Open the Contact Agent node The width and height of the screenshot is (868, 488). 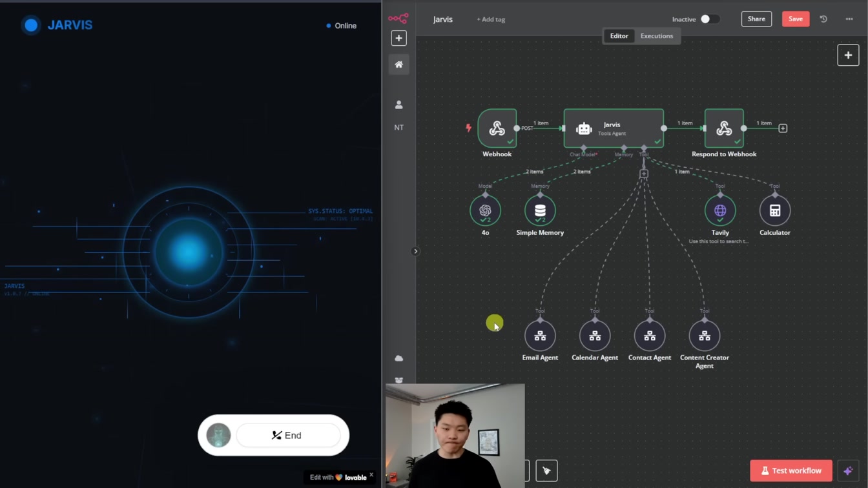click(650, 336)
